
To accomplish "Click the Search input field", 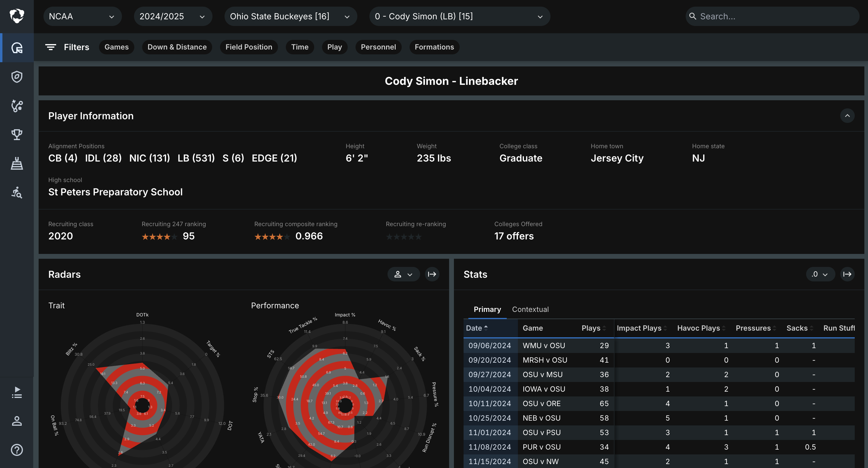I will (772, 16).
